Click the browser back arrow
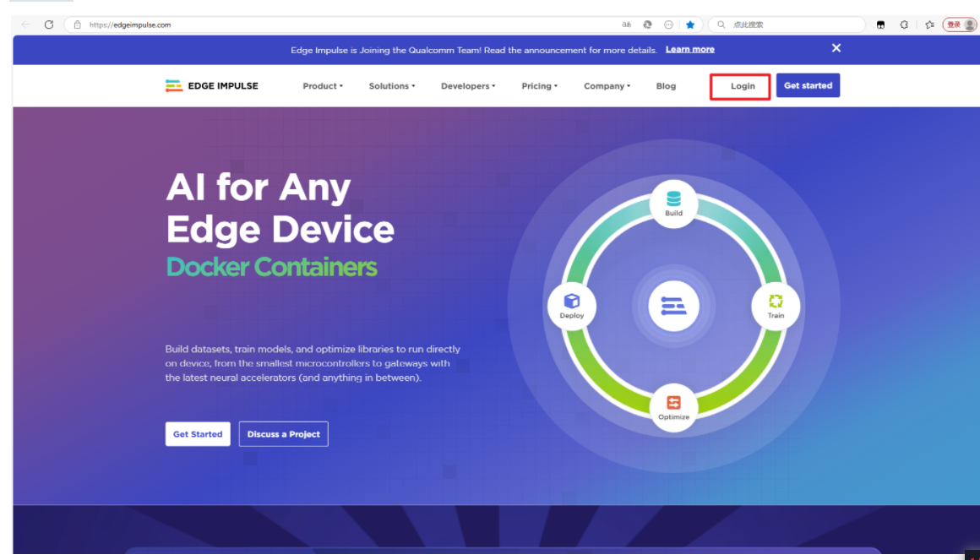This screenshot has width=980, height=560. click(x=25, y=24)
